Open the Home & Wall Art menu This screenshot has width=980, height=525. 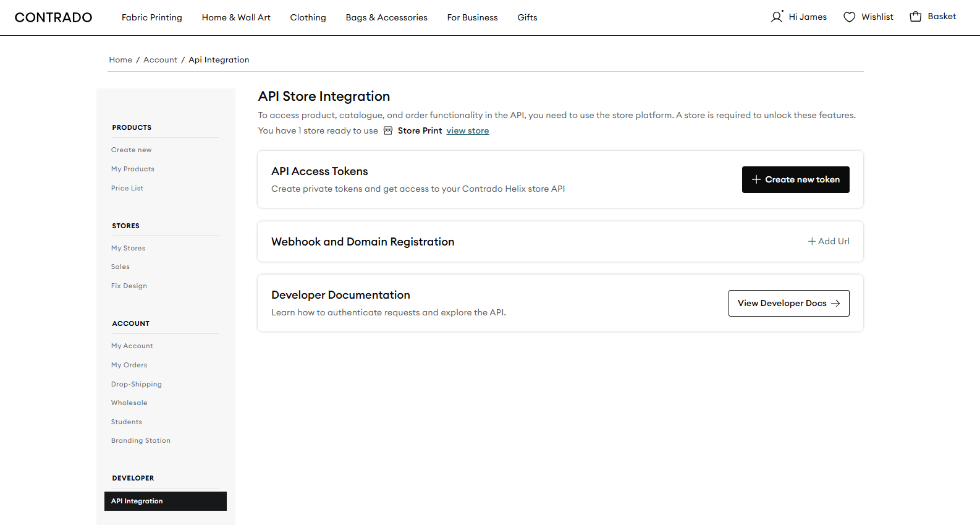(236, 17)
